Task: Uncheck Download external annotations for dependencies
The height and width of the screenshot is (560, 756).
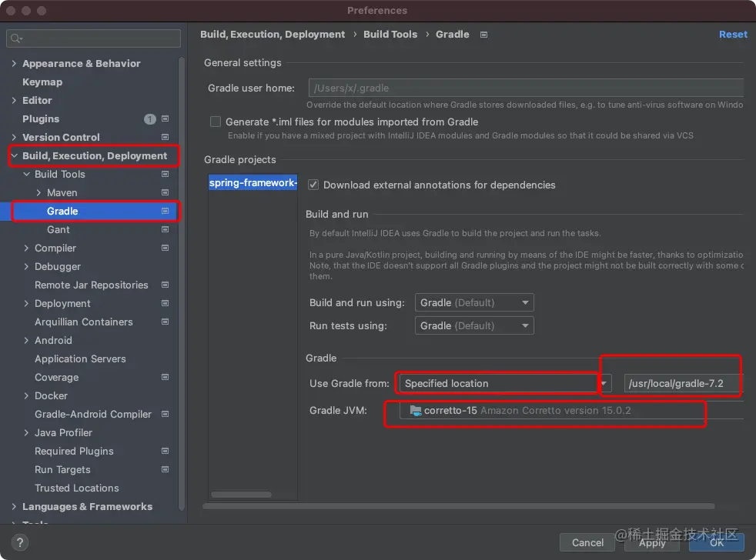Action: point(313,185)
